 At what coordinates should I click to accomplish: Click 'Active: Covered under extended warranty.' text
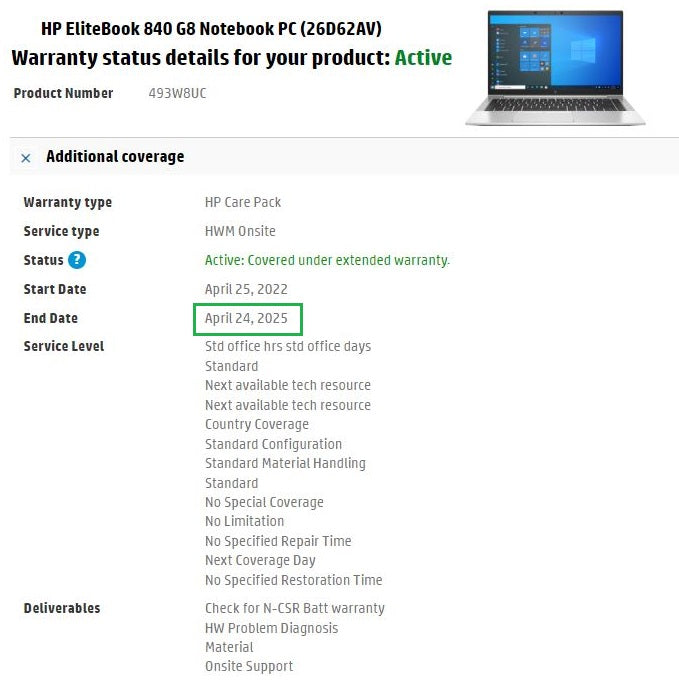[327, 260]
